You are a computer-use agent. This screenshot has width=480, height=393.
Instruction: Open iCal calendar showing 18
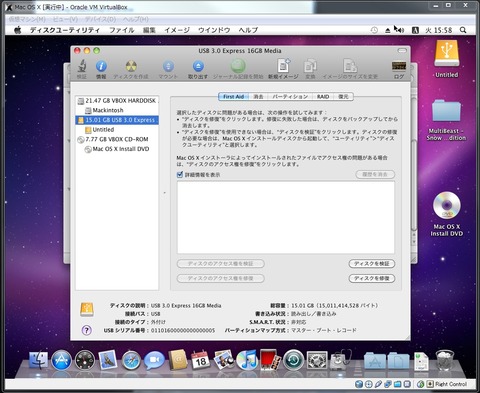point(200,360)
